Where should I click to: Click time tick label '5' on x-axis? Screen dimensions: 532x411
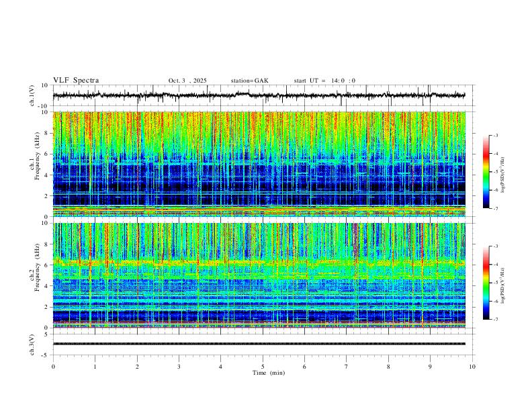pyautogui.click(x=263, y=367)
